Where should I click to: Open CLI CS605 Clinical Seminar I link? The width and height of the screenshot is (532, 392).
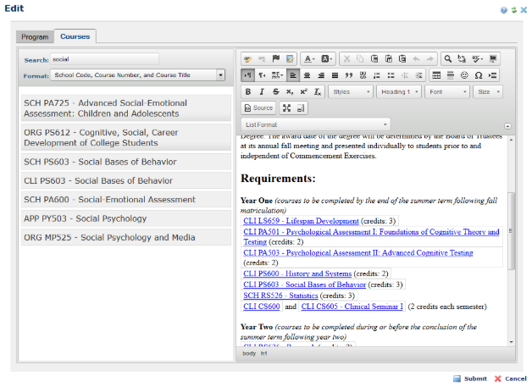[x=352, y=306]
